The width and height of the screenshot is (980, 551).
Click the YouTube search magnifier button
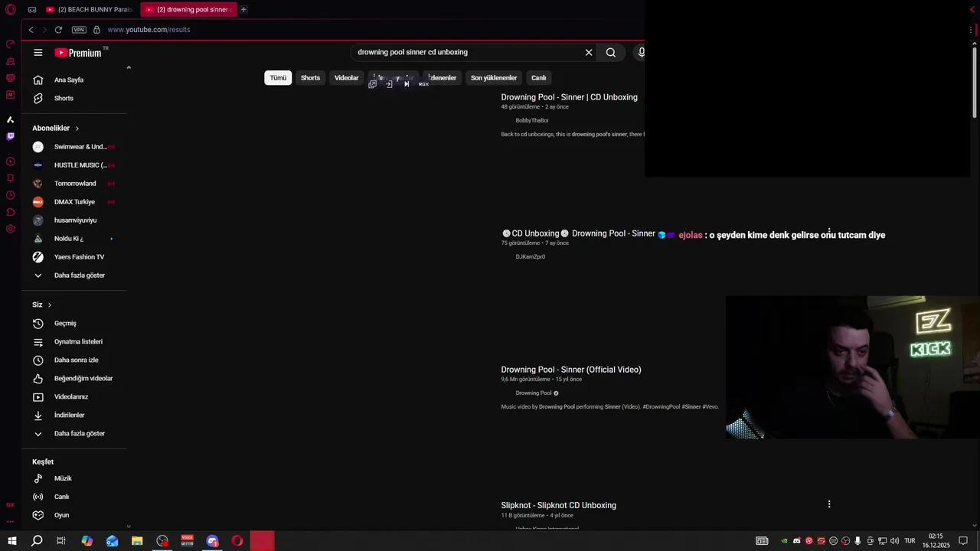[x=611, y=52]
